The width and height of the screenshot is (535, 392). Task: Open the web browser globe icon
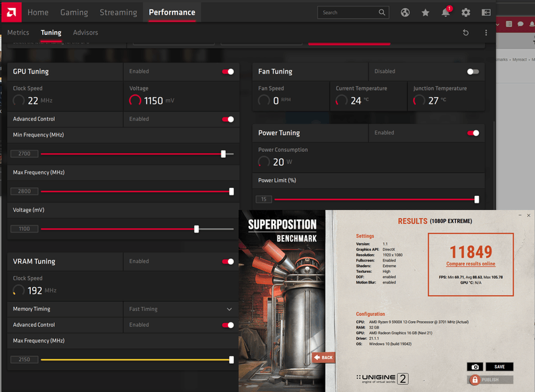[x=405, y=13]
